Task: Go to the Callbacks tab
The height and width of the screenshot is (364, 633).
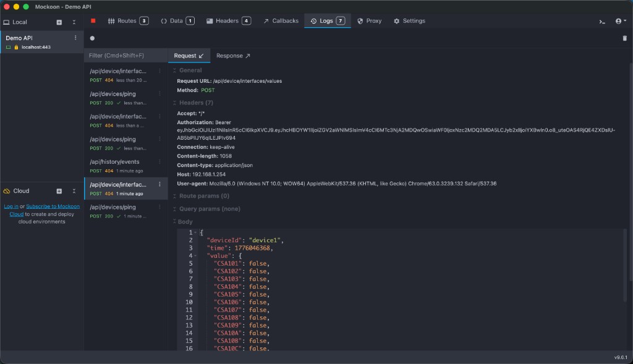Action: 281,21
